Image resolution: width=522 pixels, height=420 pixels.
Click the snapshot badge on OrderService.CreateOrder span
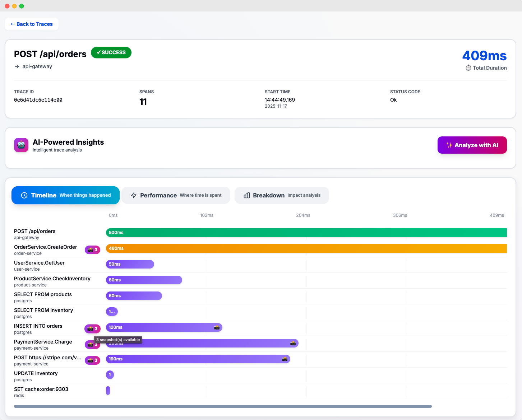click(92, 249)
